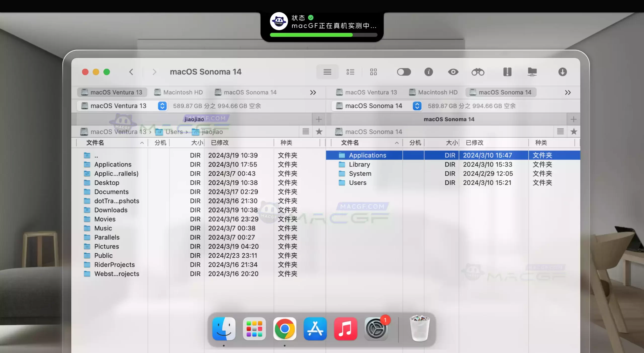The image size is (644, 353).
Task: Add a new tab in the left pane
Action: click(318, 119)
